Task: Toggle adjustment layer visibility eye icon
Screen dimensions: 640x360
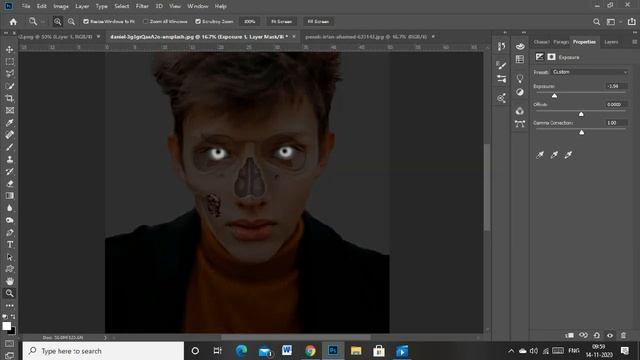Action: (x=610, y=335)
